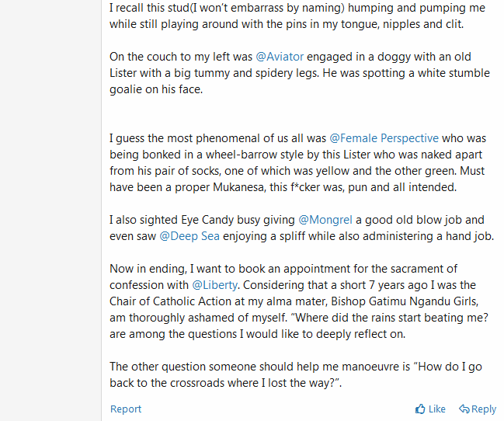This screenshot has height=421, width=504.
Task: Click the gray left sidebar area
Action: coord(50,210)
